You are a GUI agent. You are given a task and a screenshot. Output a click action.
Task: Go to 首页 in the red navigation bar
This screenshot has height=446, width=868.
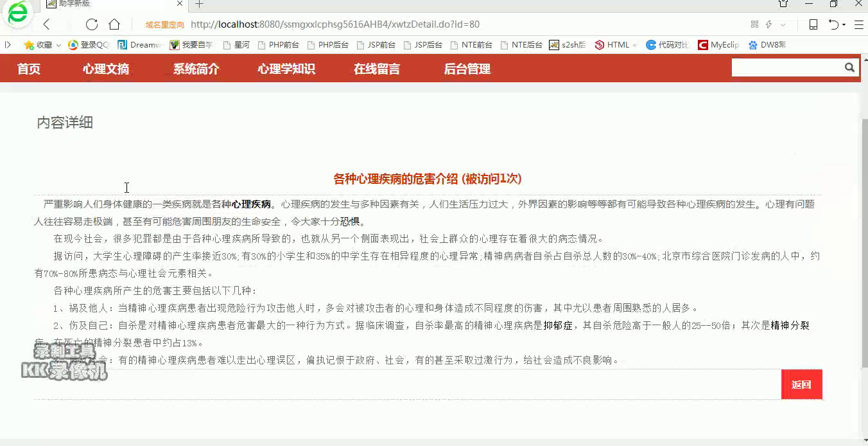29,69
